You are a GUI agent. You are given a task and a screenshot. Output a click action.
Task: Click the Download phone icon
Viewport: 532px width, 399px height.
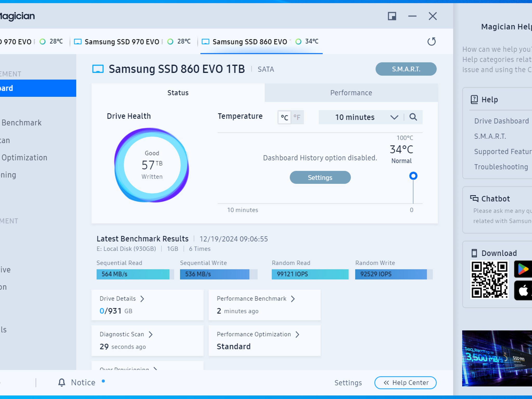tap(474, 253)
